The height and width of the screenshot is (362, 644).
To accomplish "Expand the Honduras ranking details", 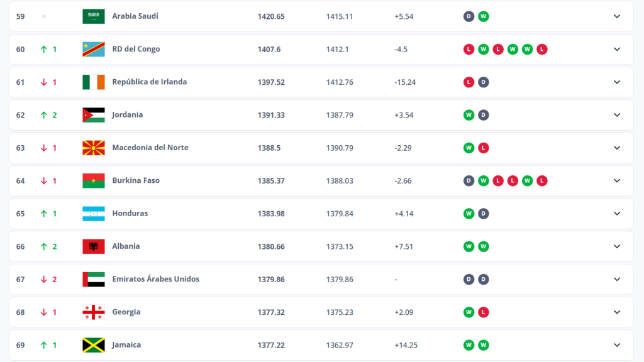I will (617, 214).
